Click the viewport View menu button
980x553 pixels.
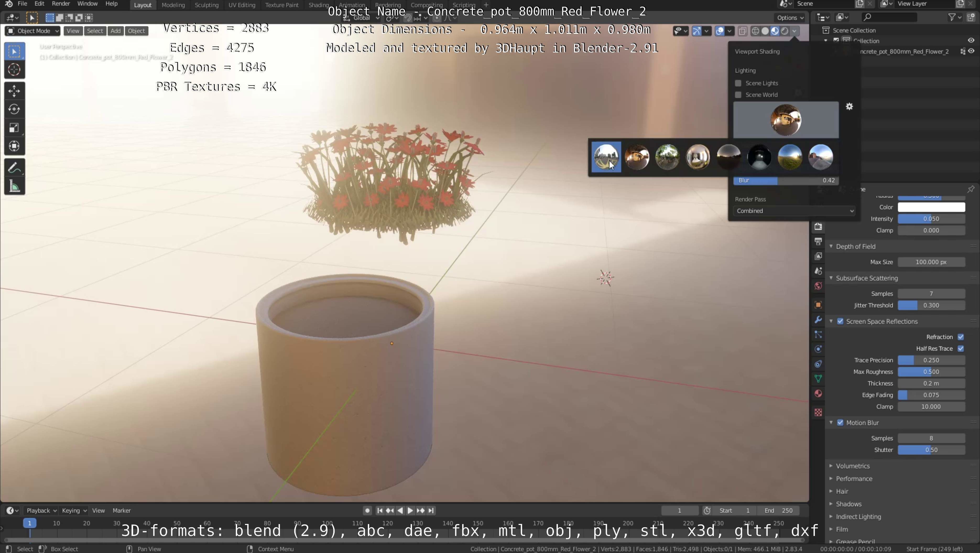coord(73,31)
